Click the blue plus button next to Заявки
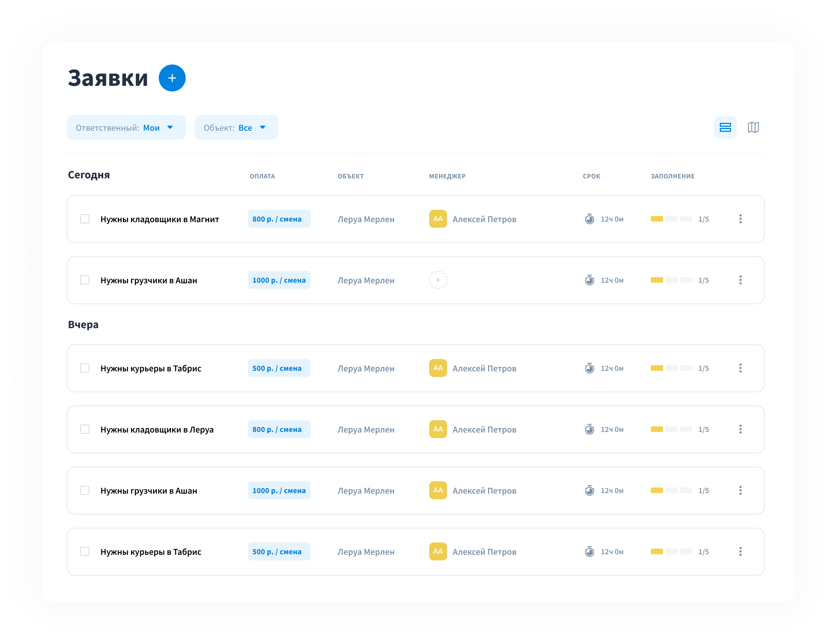Image resolution: width=837 pixels, height=644 pixels. 172,78
